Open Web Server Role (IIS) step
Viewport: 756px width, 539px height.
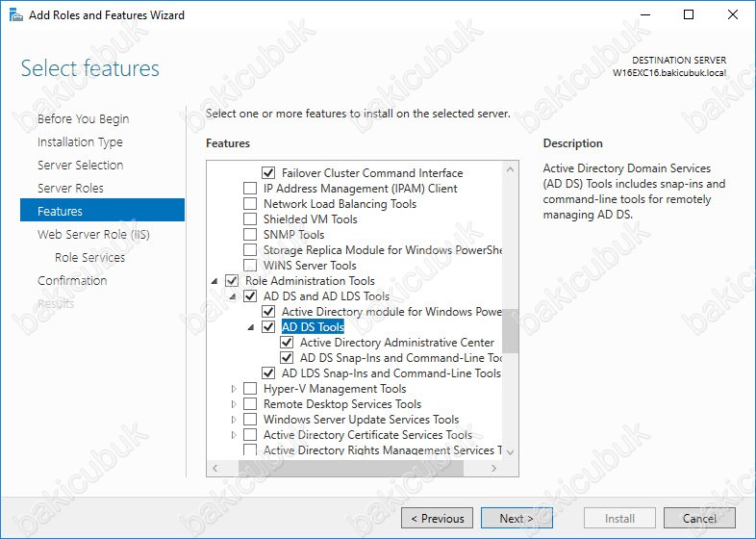pos(93,235)
